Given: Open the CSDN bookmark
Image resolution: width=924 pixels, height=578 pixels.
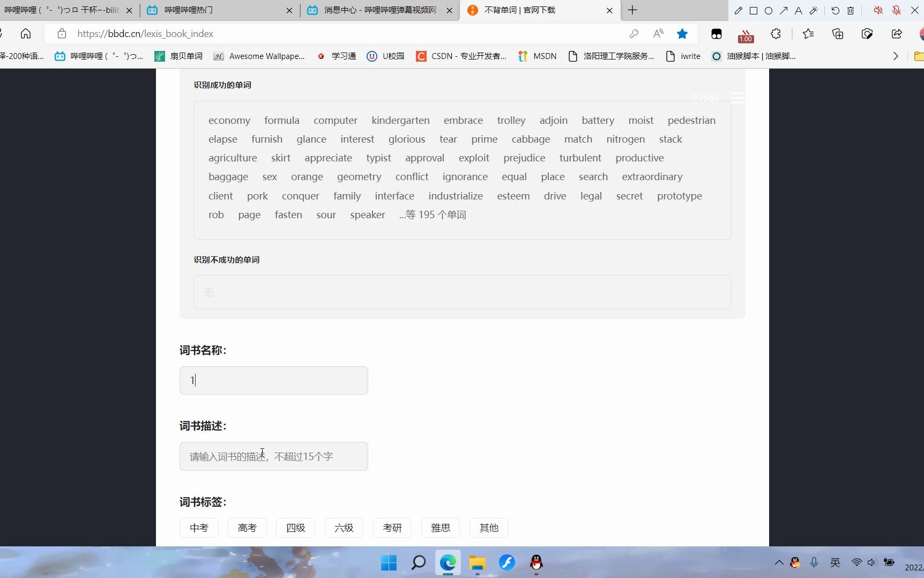Looking at the screenshot, I should [x=460, y=56].
